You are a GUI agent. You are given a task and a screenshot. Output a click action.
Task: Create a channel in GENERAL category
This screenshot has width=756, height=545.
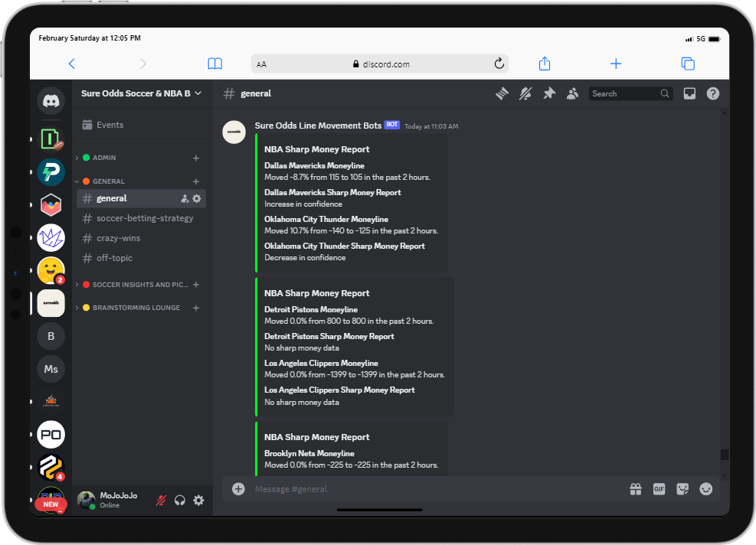pos(196,181)
